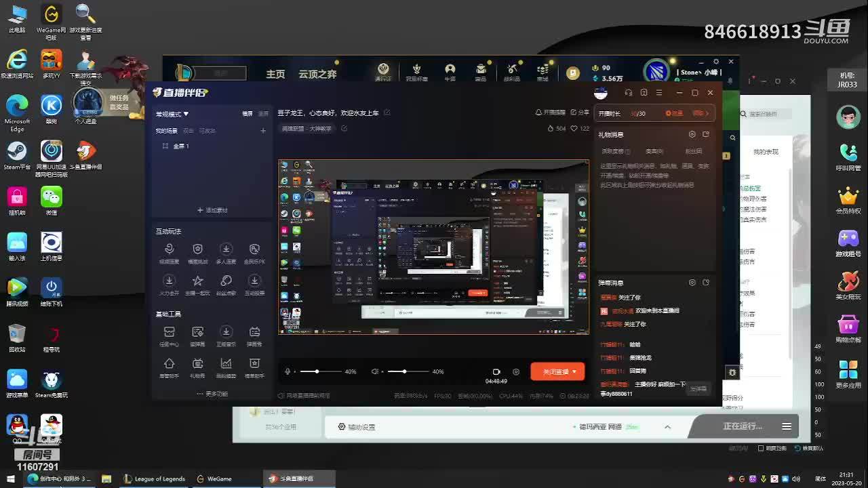This screenshot has height=488, width=868.
Task: Click the speaker volume icon
Action: pos(374,371)
